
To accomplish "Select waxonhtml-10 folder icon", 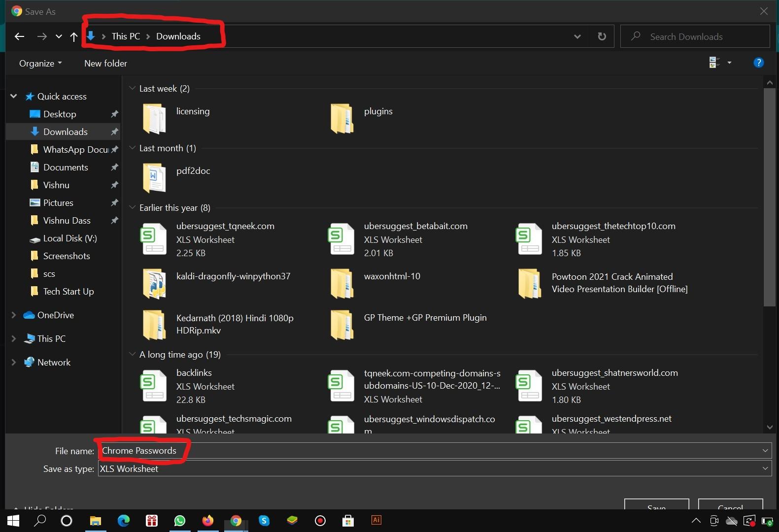I will click(342, 284).
